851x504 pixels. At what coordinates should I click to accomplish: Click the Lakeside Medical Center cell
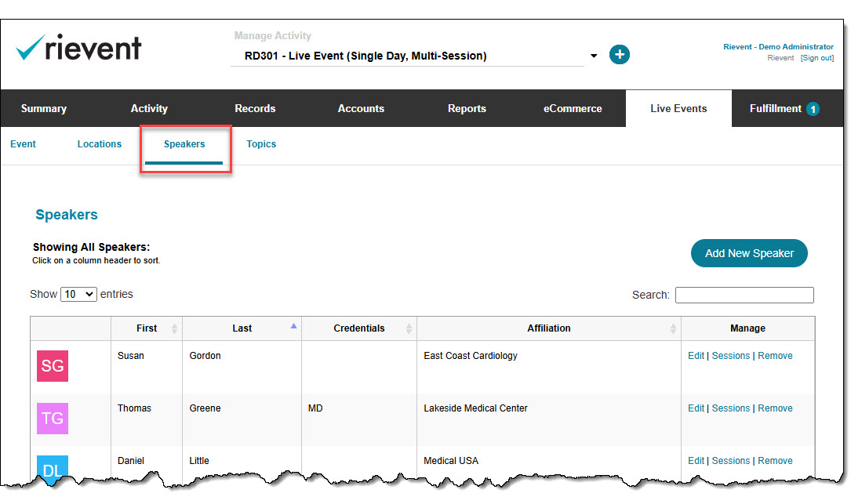click(475, 408)
